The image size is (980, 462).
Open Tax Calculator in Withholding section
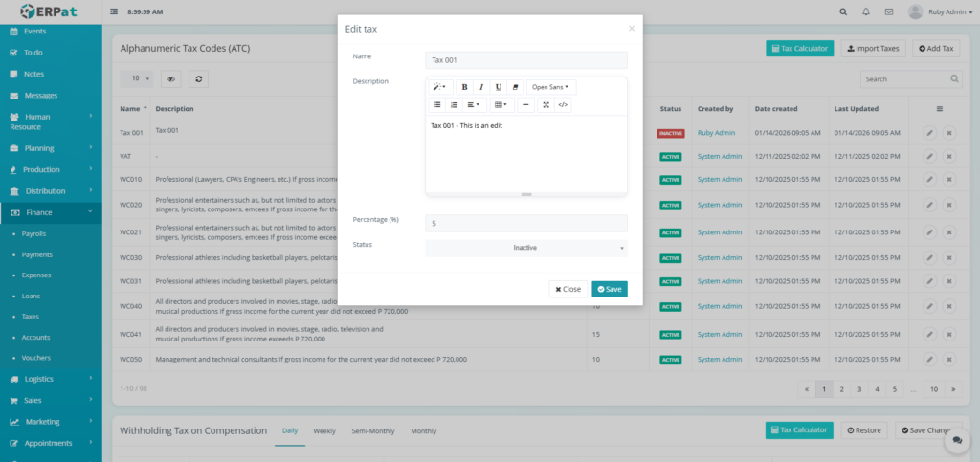(x=799, y=430)
